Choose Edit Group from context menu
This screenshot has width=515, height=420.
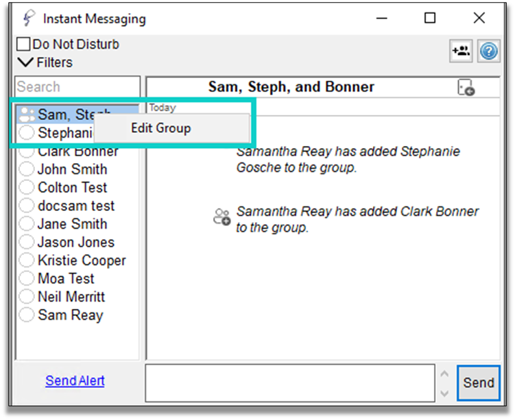point(161,128)
